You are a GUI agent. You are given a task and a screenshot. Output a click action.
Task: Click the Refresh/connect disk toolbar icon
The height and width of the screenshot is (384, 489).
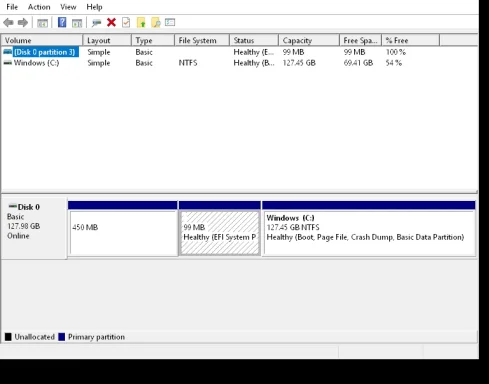pos(97,23)
